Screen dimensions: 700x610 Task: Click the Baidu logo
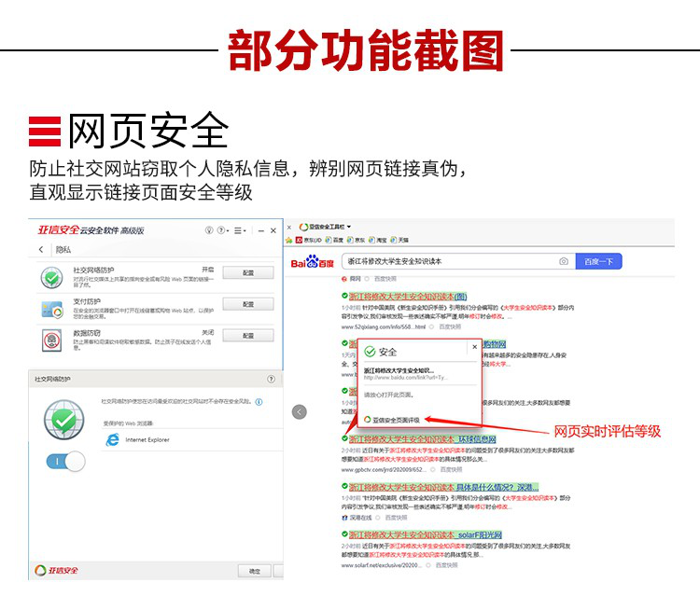(x=312, y=263)
